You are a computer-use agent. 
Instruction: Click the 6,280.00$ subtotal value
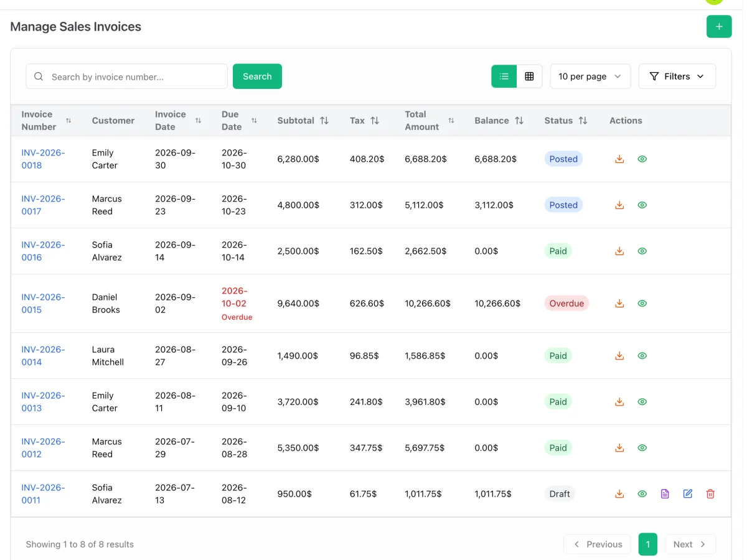click(298, 159)
